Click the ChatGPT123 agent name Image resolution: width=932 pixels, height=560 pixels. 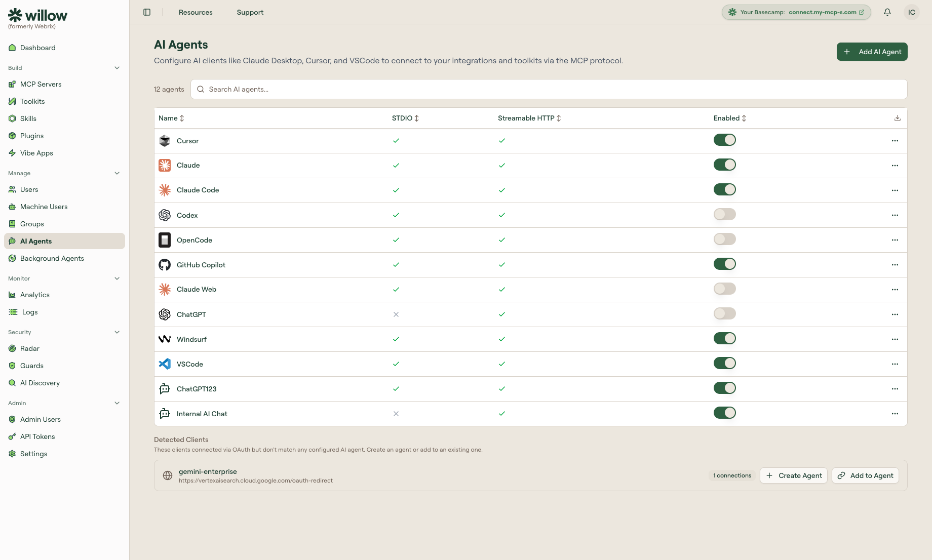click(x=197, y=389)
